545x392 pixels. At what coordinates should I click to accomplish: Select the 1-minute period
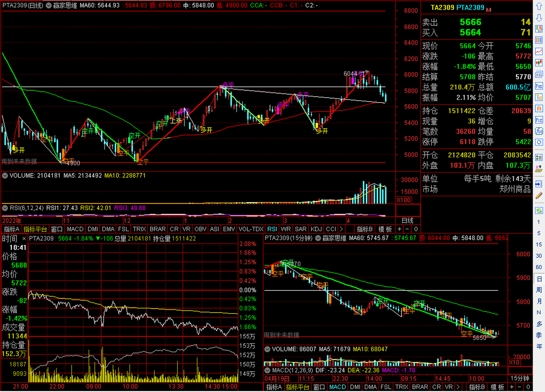click(539, 222)
